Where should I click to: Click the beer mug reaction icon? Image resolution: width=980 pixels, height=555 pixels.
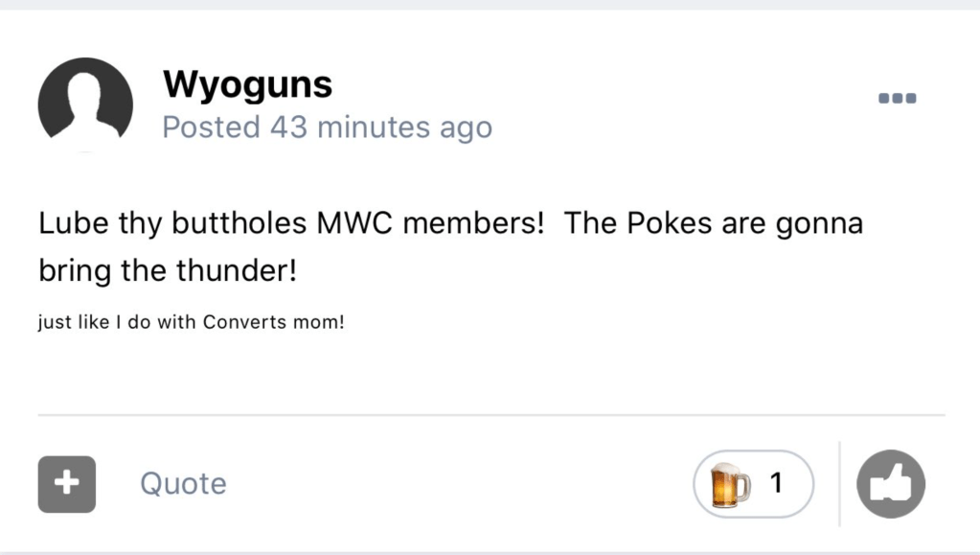pos(730,485)
